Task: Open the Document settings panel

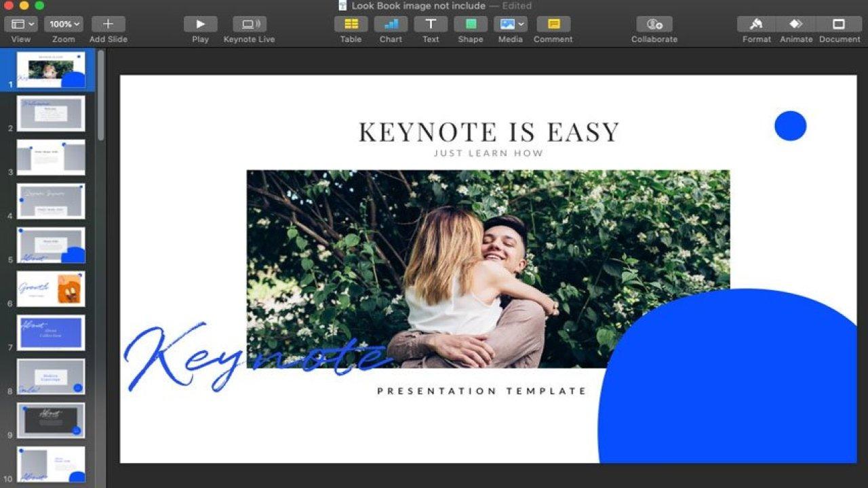Action: click(839, 26)
